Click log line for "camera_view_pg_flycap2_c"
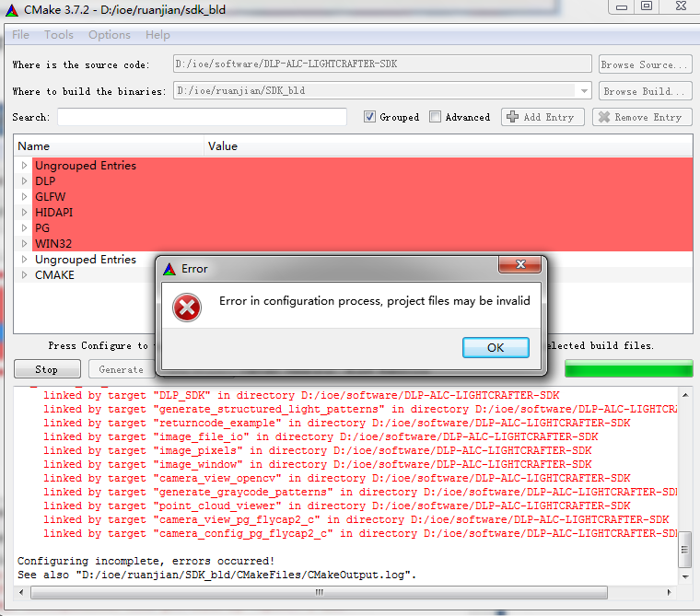The image size is (700, 616). 356,519
